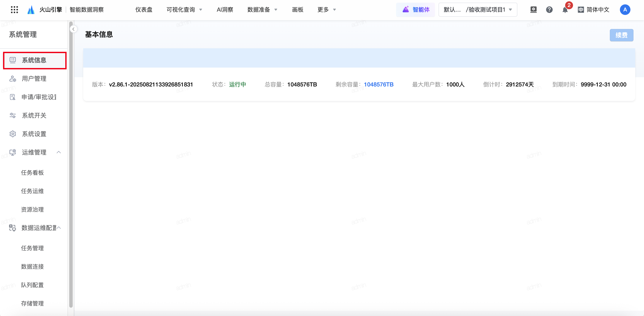Open the system management monitor icon
644x316 pixels.
pos(533,10)
